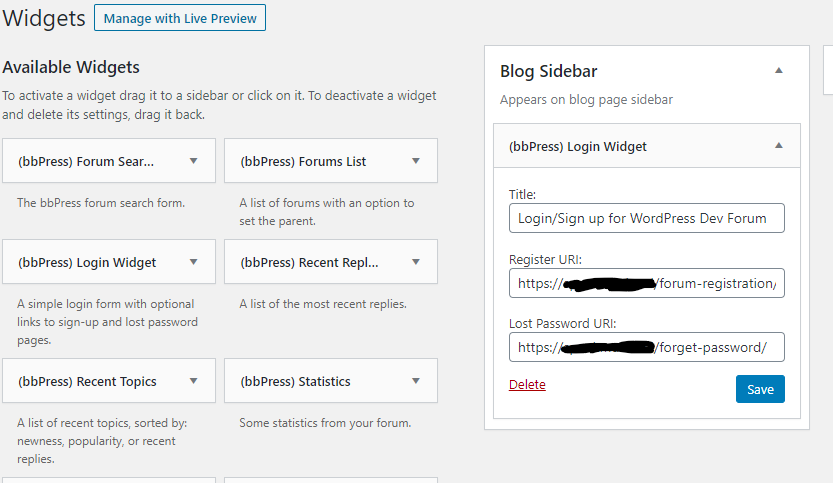Click 'A list of the most recent replies.' text

click(323, 303)
